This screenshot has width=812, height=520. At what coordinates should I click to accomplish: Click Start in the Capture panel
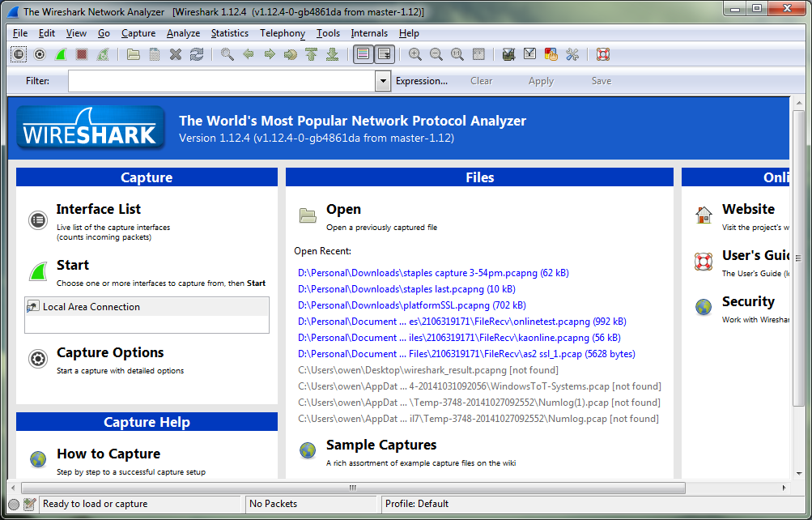point(73,265)
